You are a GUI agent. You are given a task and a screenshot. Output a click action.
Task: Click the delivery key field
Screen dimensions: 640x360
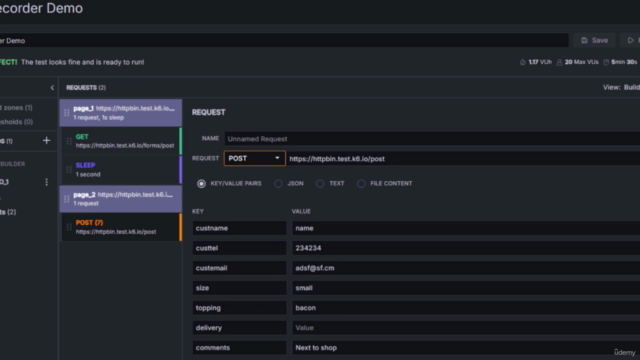click(x=239, y=328)
